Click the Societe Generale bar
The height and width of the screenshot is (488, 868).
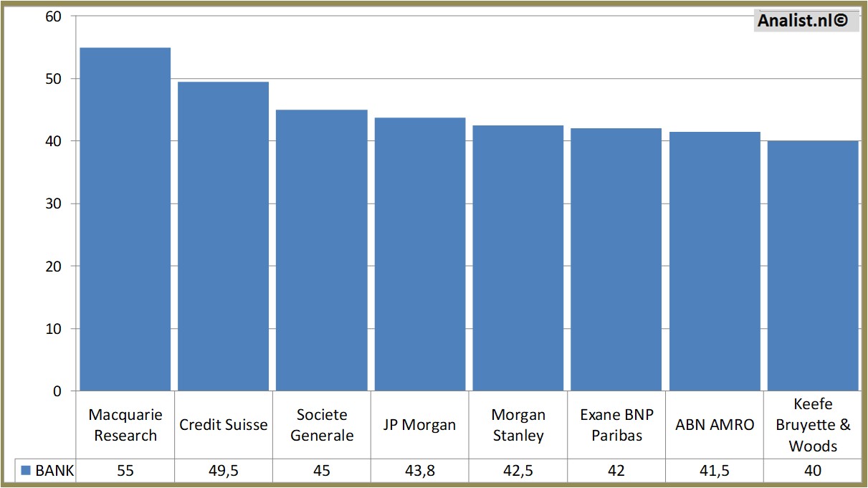tap(321, 250)
